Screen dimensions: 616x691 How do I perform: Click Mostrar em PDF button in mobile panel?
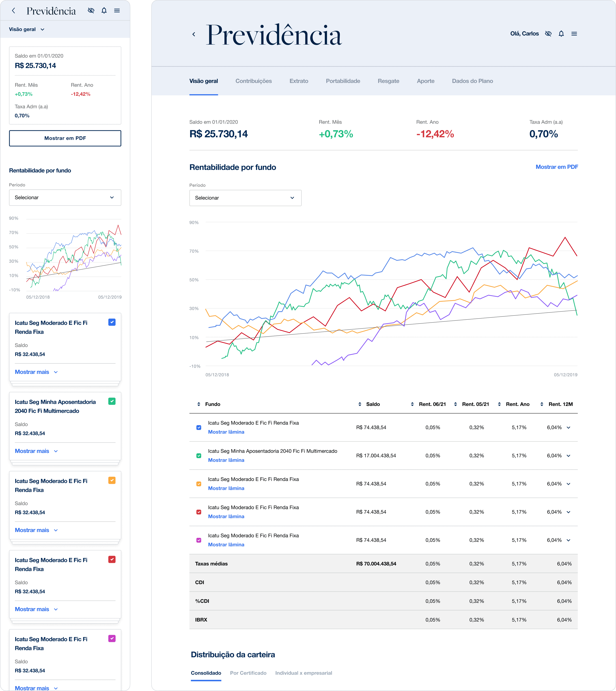(65, 138)
